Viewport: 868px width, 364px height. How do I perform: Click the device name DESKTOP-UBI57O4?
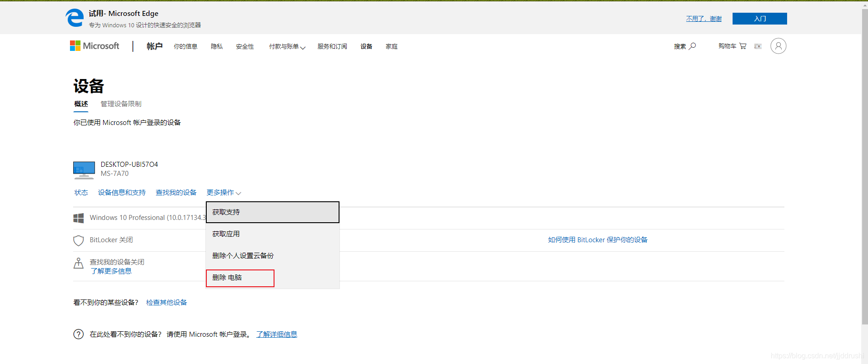(130, 165)
